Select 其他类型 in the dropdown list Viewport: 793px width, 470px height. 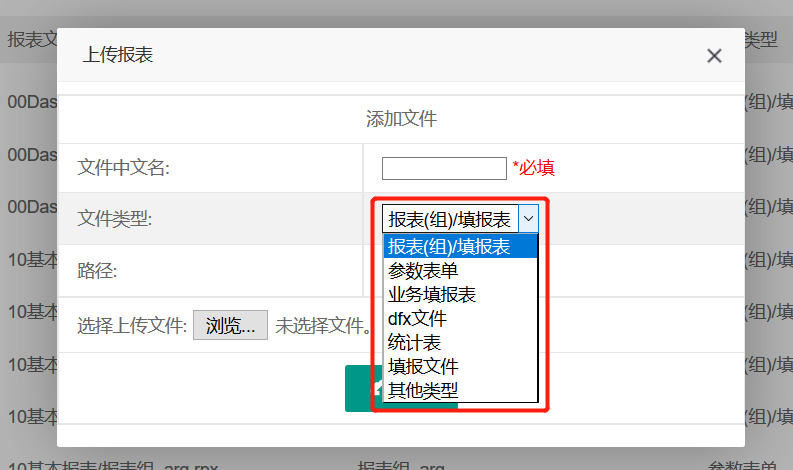click(460, 390)
